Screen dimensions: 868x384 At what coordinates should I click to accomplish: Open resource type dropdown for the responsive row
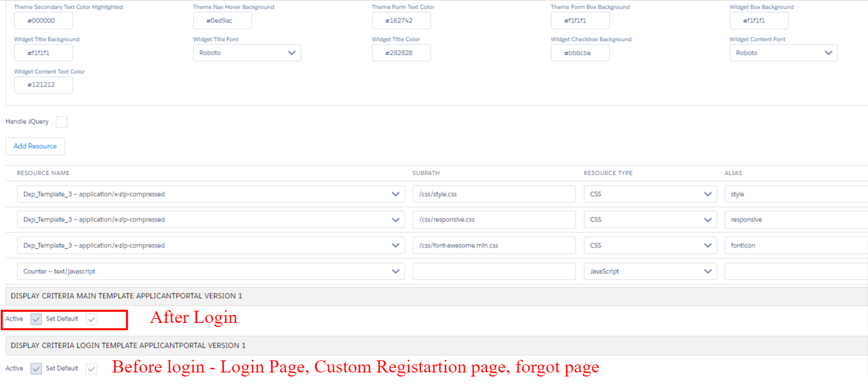click(x=650, y=220)
